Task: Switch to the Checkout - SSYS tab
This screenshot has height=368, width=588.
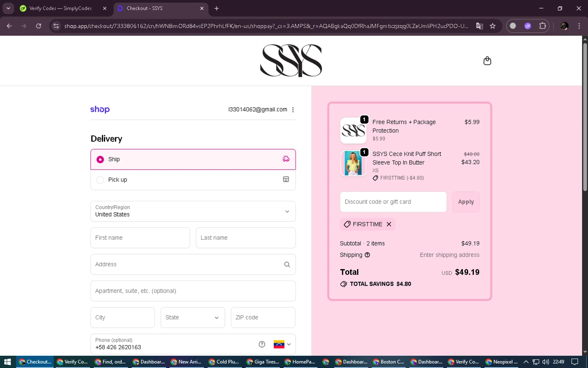Action: pos(161,8)
